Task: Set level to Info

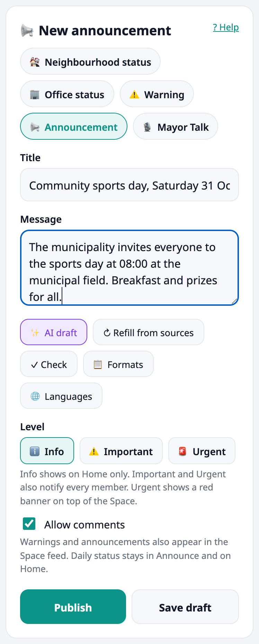Action: [47, 451]
